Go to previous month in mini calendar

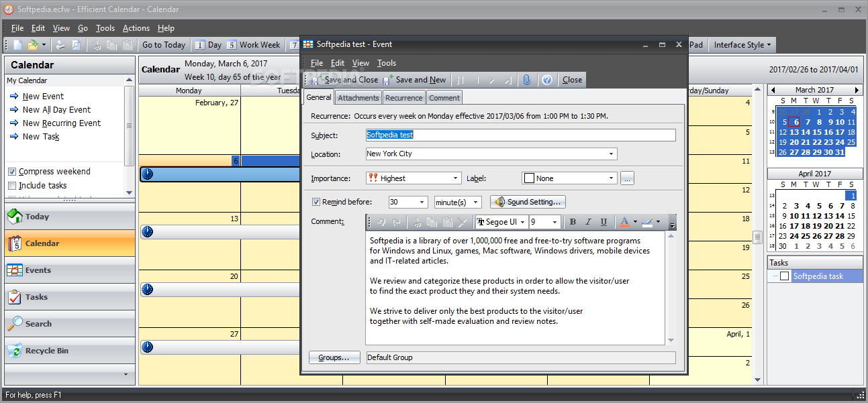click(x=773, y=90)
